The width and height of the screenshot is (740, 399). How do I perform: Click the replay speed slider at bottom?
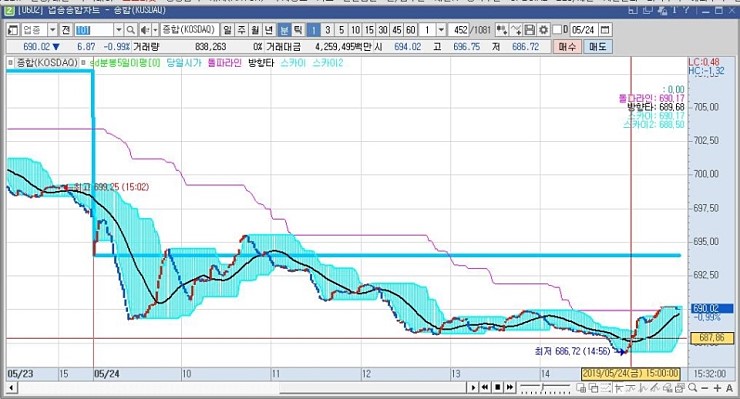(545, 388)
